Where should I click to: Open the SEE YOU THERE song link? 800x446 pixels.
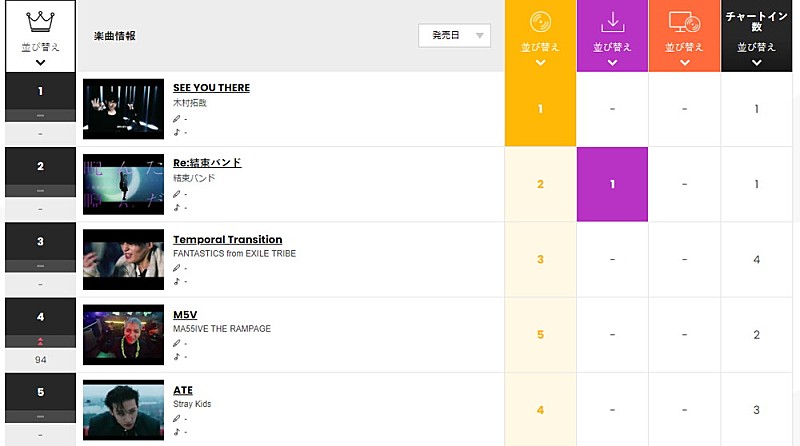pyautogui.click(x=211, y=88)
